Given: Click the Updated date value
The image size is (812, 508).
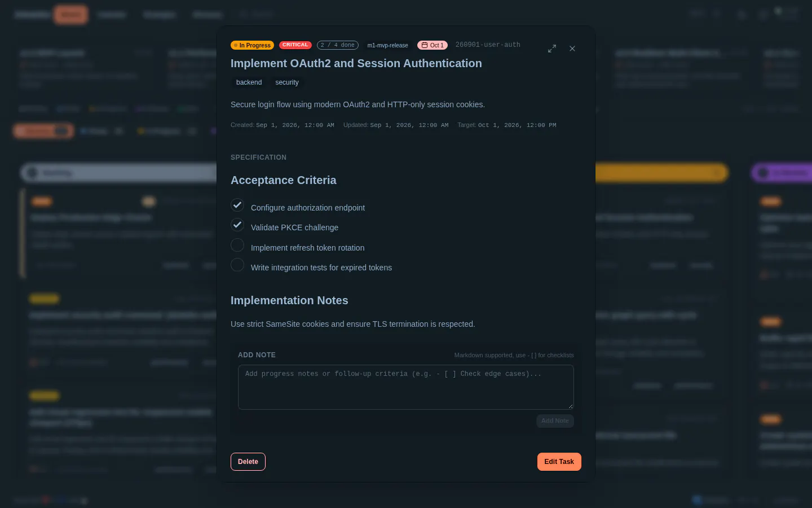Looking at the screenshot, I should pos(409,125).
